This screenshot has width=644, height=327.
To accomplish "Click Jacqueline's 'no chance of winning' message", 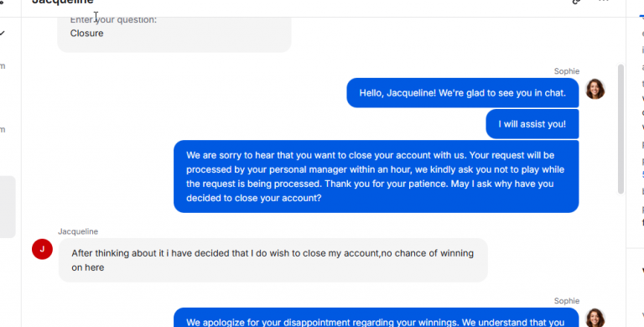I will click(273, 260).
